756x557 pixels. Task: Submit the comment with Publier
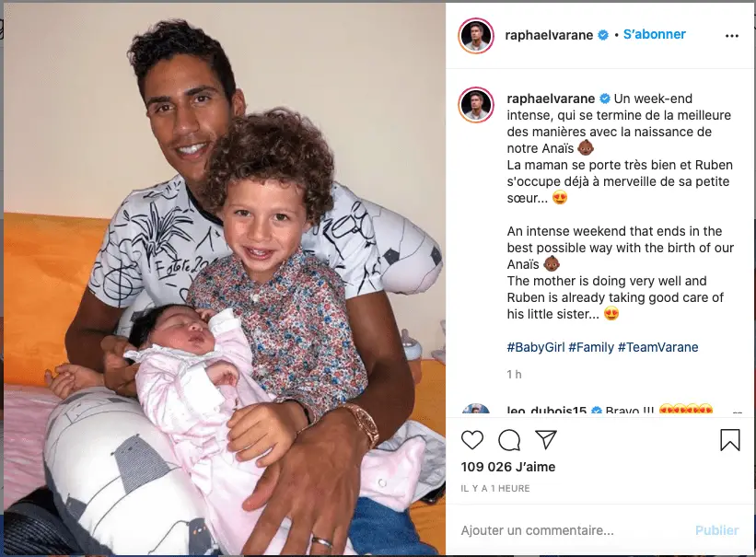pos(716,530)
